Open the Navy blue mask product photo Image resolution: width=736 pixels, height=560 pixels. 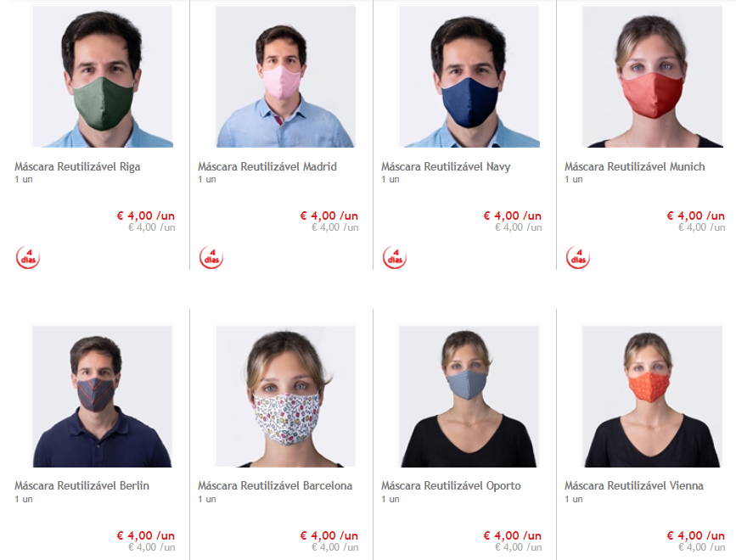coord(469,76)
